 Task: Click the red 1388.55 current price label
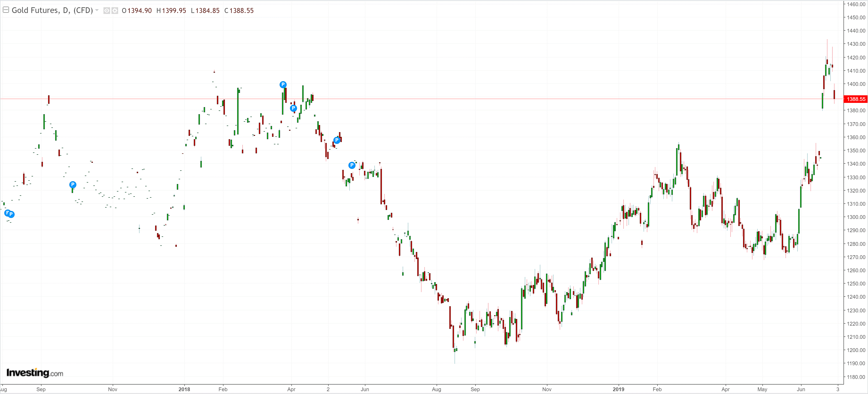click(856, 99)
